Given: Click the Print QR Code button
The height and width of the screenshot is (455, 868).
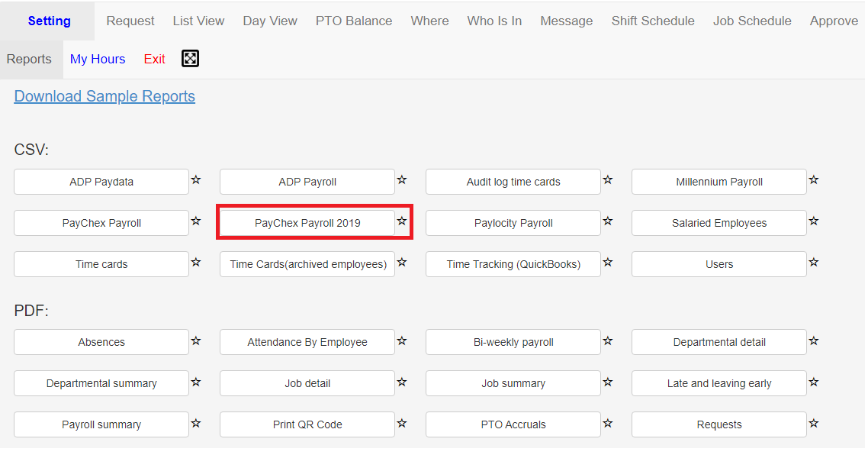Looking at the screenshot, I should [x=307, y=424].
